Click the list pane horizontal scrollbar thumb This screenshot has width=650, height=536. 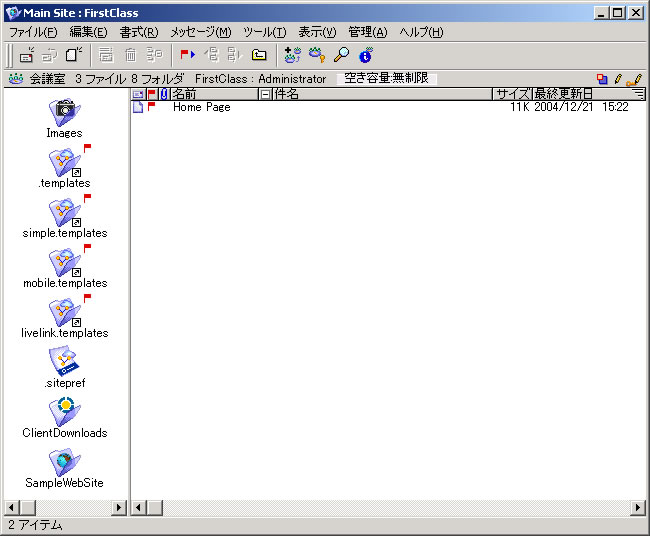pos(154,507)
